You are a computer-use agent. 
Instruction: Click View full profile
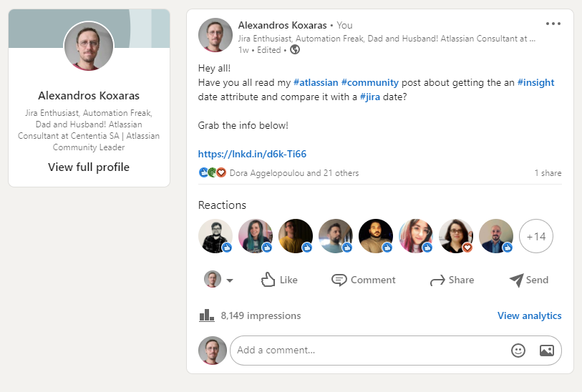coord(89,167)
